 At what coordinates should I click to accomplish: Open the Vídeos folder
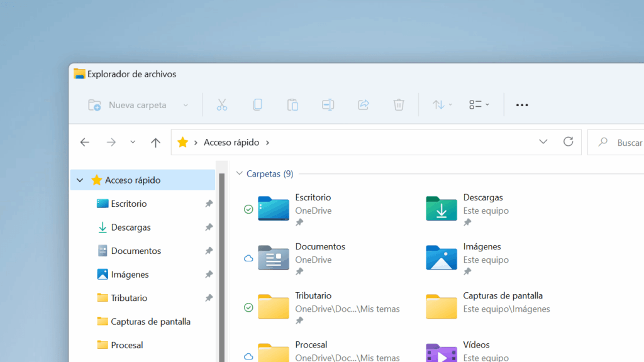point(477,345)
